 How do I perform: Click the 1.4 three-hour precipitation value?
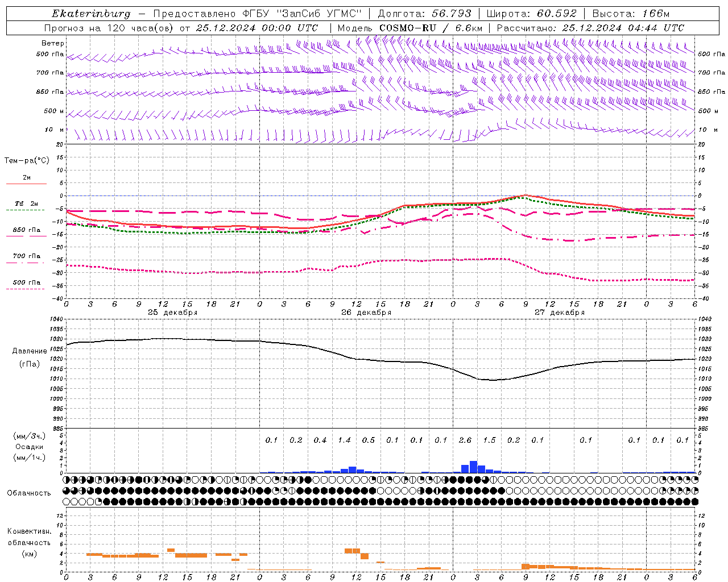tap(344, 440)
